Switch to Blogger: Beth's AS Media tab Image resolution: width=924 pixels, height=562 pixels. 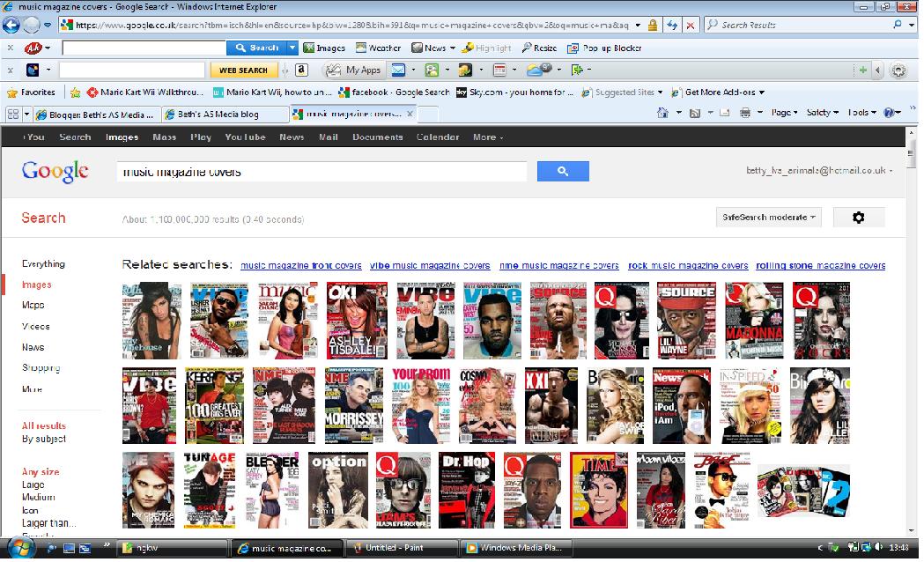pos(95,115)
